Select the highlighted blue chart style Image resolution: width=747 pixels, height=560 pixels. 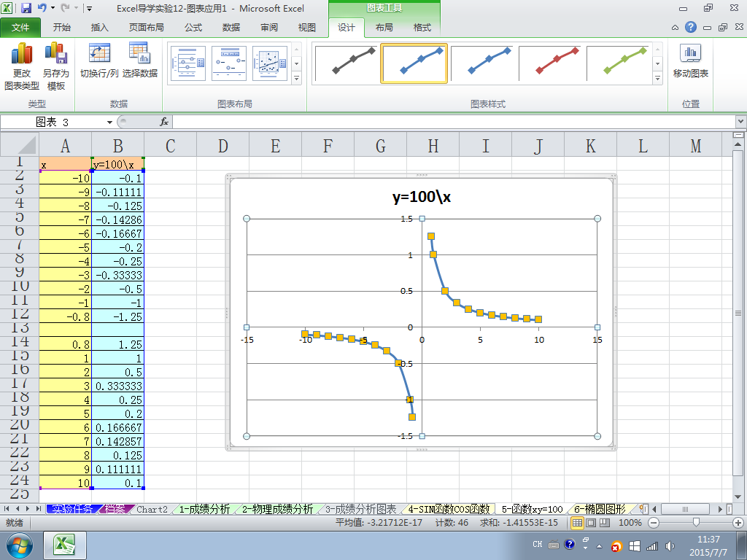[414, 63]
